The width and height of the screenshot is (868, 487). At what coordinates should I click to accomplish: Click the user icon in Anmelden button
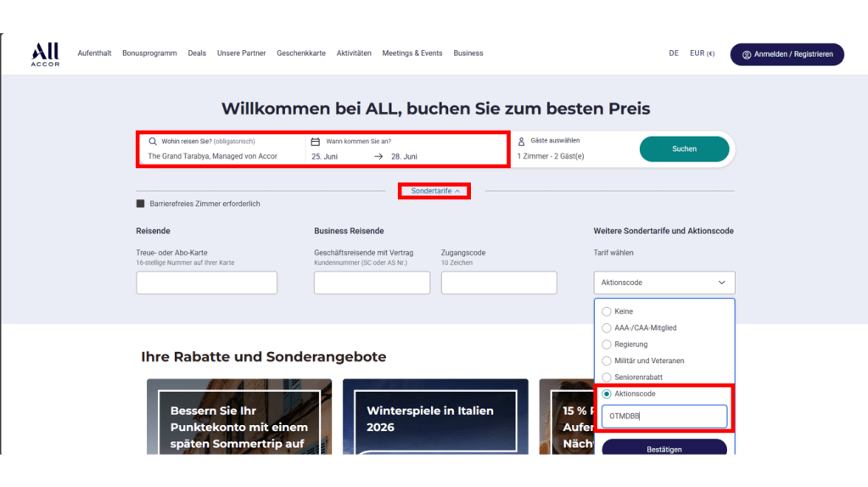point(747,54)
